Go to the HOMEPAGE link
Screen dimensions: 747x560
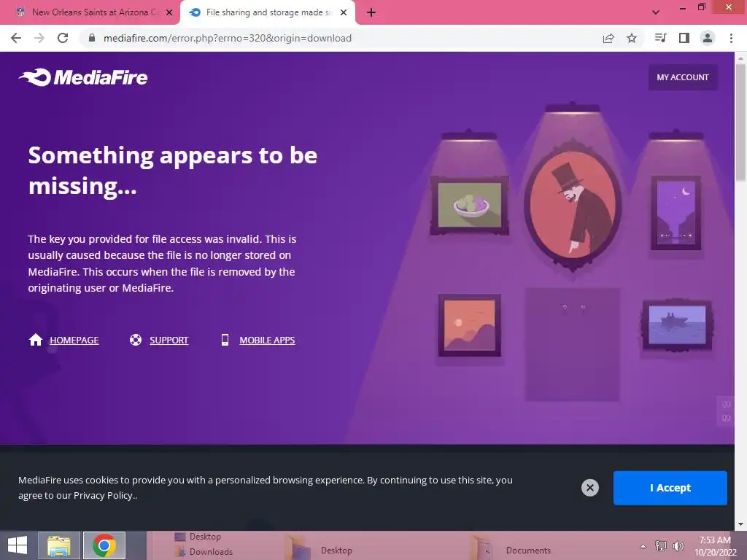tap(74, 340)
